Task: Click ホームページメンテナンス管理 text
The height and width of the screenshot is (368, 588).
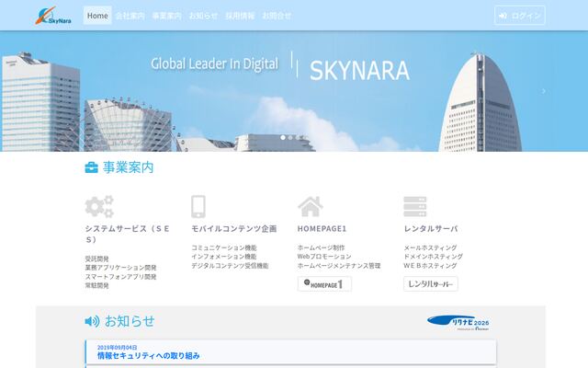Action: coord(339,266)
